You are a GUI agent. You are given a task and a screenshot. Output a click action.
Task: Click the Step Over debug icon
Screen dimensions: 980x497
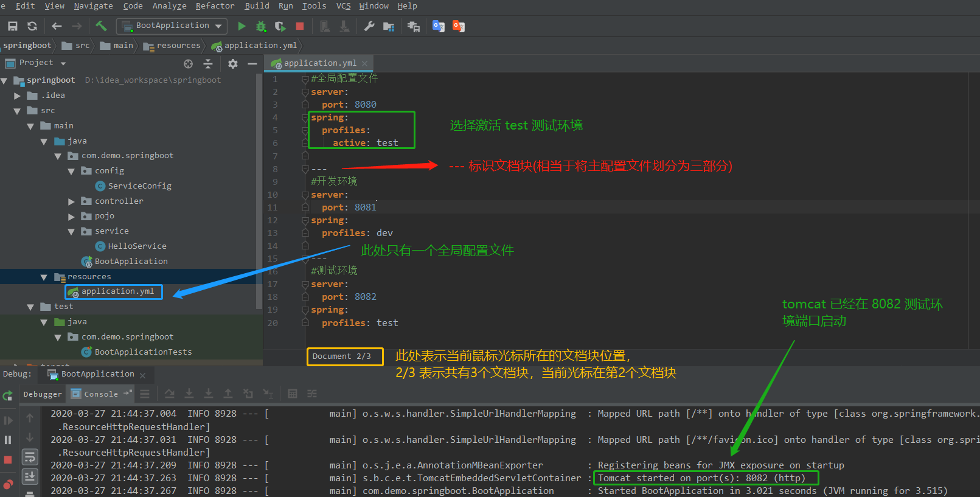click(x=170, y=394)
